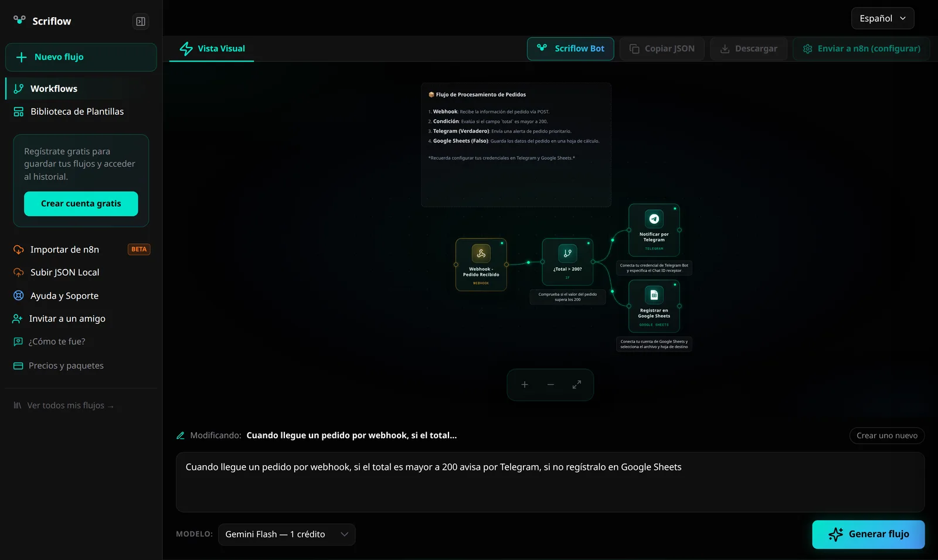Click the copy icon in Copiar JSON
Viewport: 938px width, 560px height.
pos(634,49)
